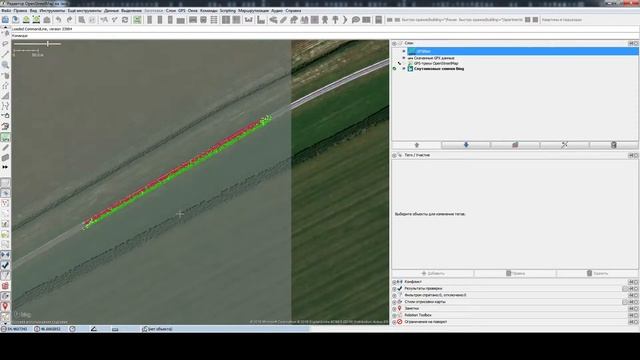
Task: Click the red map pin Notes icon in the left sidebar
Action: (x=5, y=306)
